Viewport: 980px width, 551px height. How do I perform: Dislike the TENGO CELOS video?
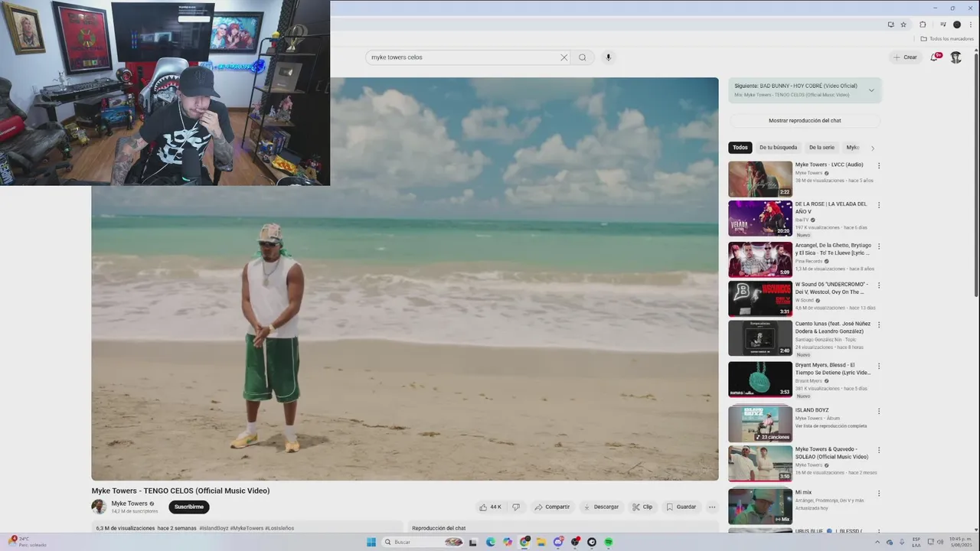tap(516, 507)
